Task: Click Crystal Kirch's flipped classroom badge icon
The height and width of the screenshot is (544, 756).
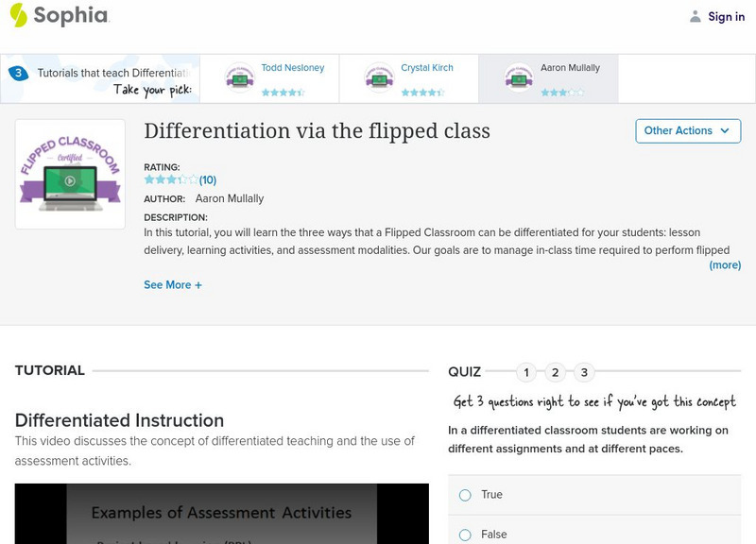Action: coord(379,77)
